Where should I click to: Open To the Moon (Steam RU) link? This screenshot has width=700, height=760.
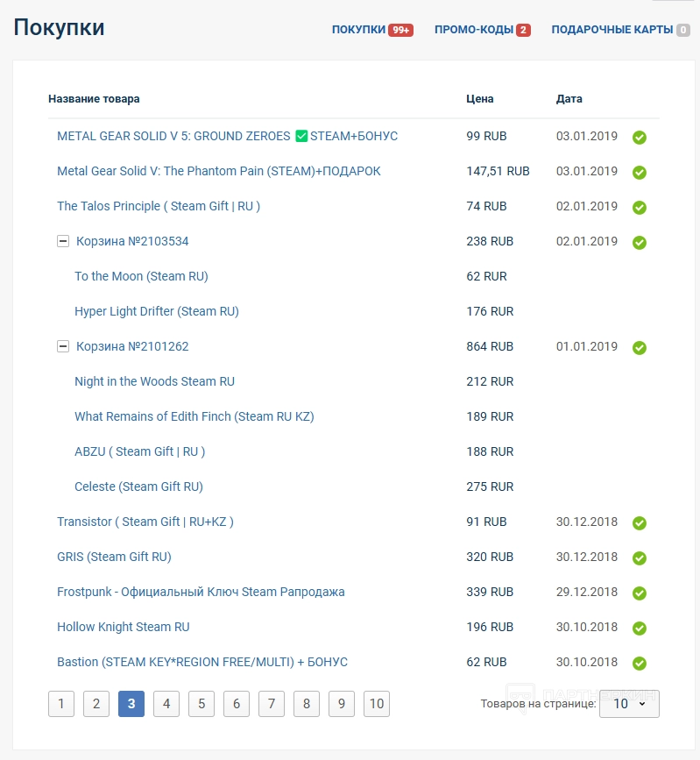pyautogui.click(x=141, y=276)
